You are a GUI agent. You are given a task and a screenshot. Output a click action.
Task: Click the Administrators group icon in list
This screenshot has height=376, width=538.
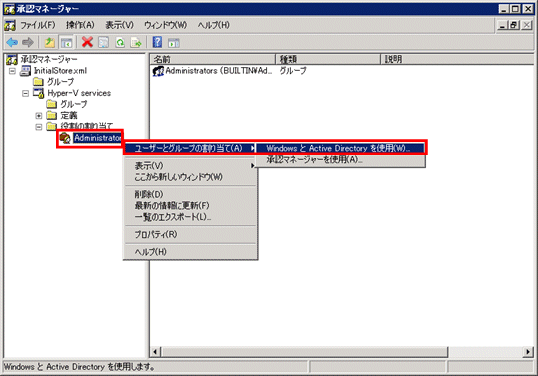(x=158, y=71)
